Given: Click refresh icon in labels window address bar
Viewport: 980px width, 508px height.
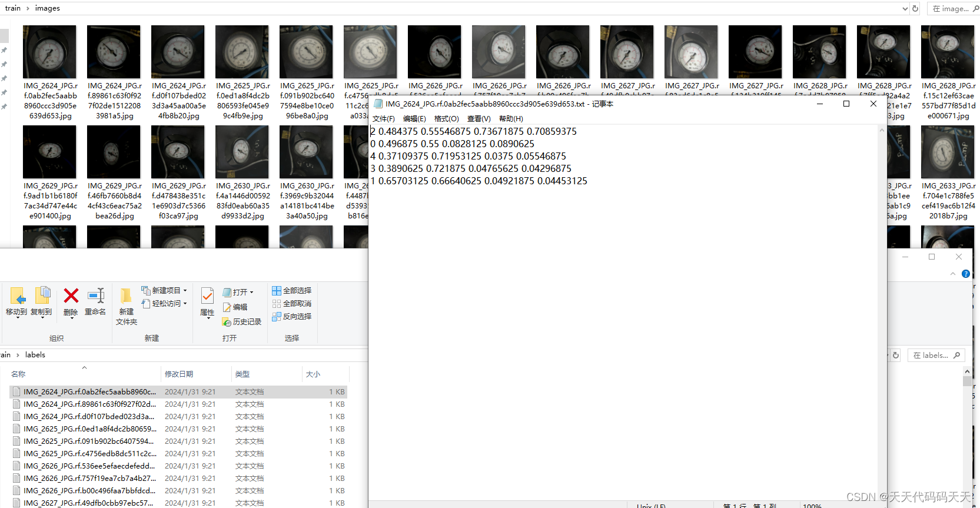Looking at the screenshot, I should point(896,355).
